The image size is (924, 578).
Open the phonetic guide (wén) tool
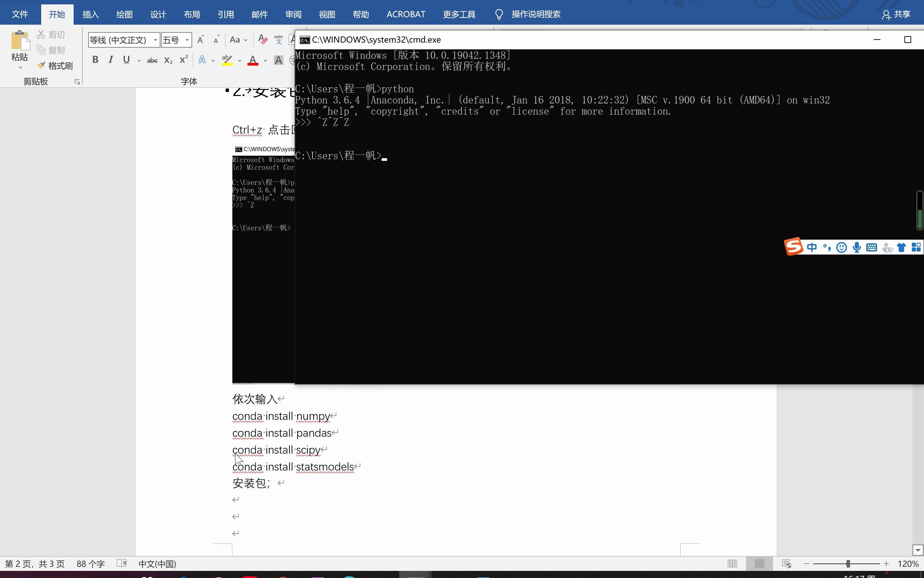click(279, 40)
